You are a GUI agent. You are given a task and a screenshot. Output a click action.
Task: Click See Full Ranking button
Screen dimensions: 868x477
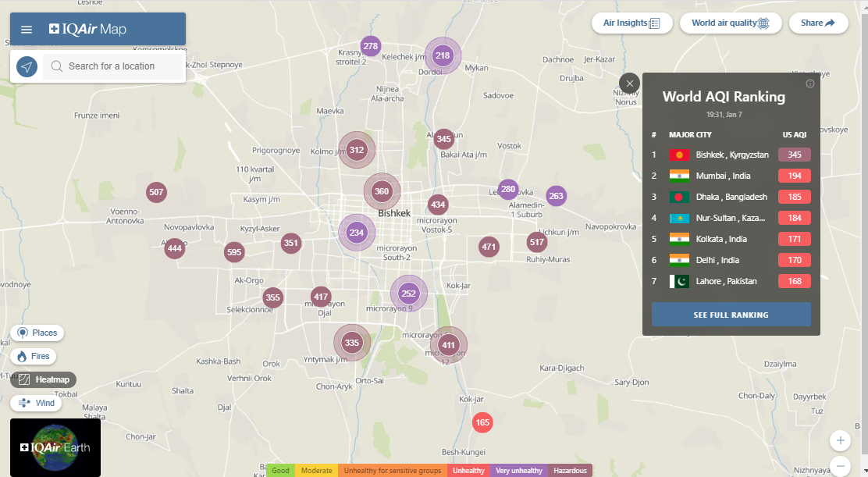coord(731,315)
